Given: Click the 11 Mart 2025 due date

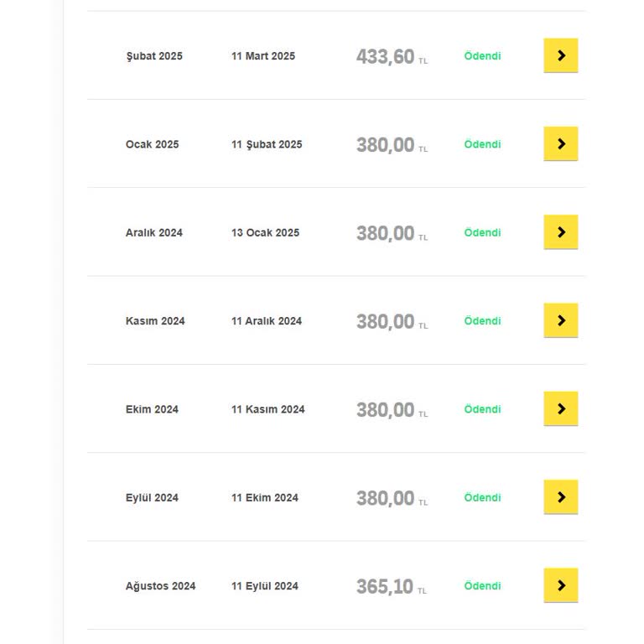Looking at the screenshot, I should [262, 56].
